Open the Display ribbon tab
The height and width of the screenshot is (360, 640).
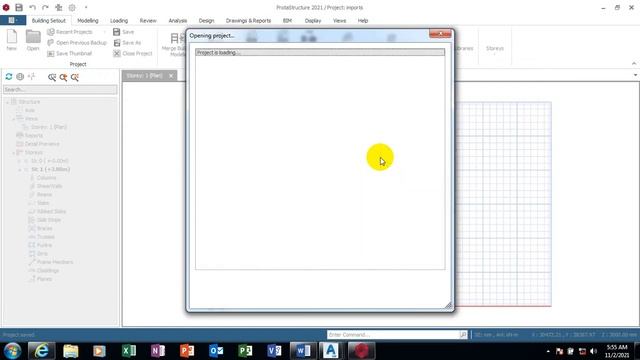pyautogui.click(x=313, y=20)
